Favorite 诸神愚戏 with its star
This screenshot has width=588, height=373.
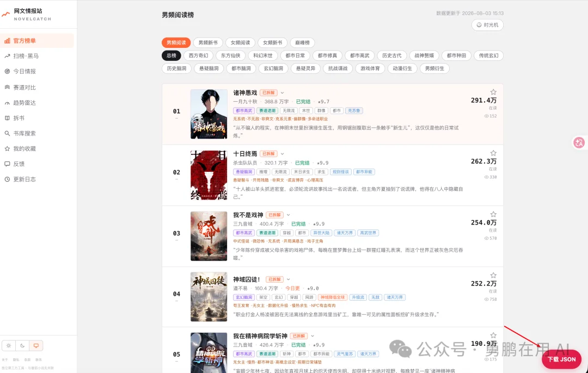tap(493, 92)
